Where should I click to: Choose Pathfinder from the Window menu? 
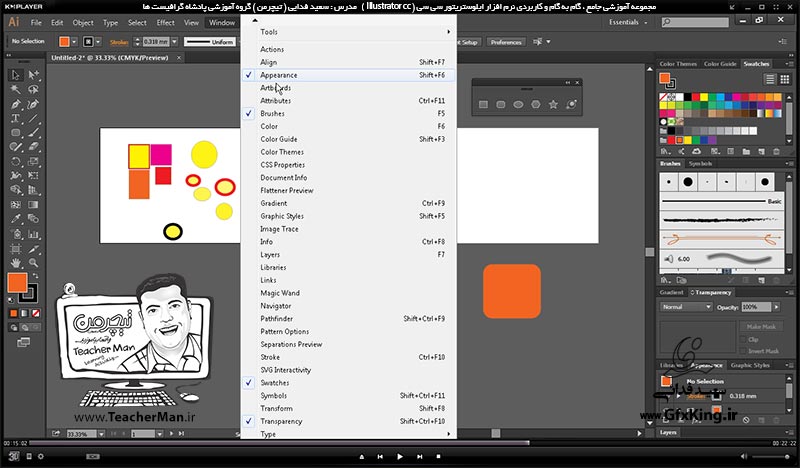pyautogui.click(x=348, y=318)
